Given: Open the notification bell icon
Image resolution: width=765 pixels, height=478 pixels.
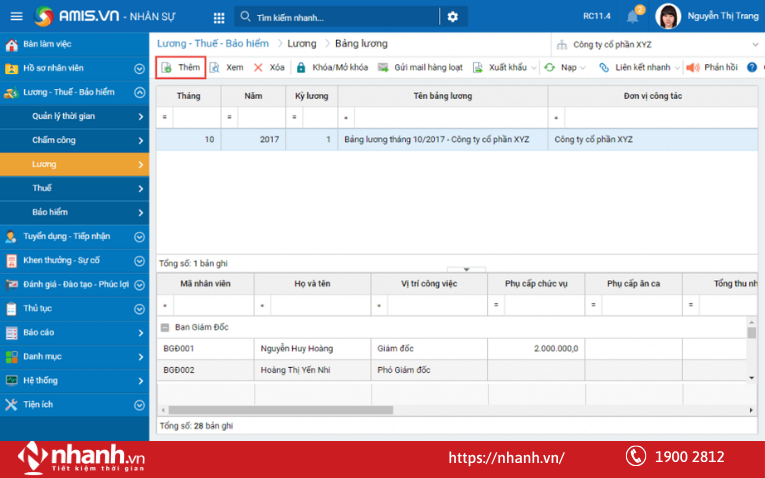Looking at the screenshot, I should [633, 16].
